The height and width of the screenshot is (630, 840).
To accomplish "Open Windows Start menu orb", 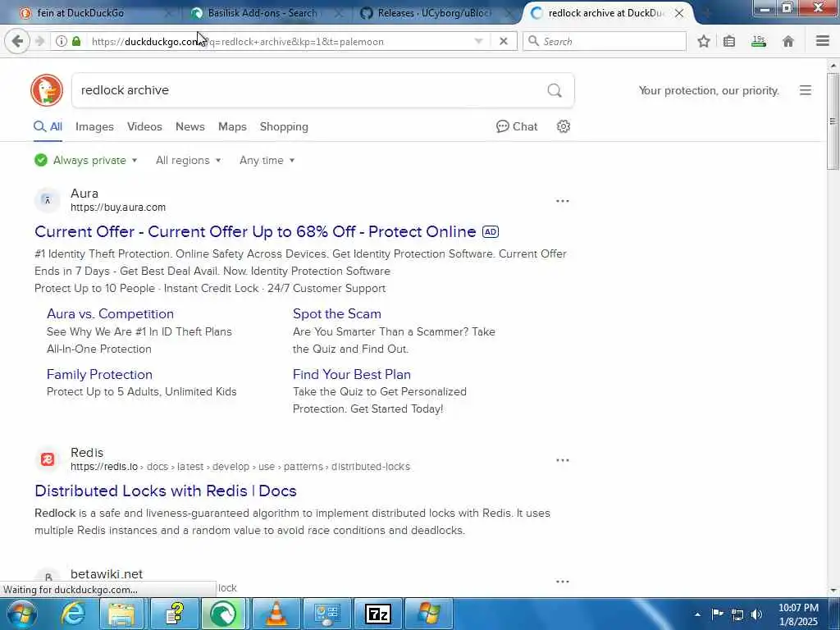I will 21,614.
